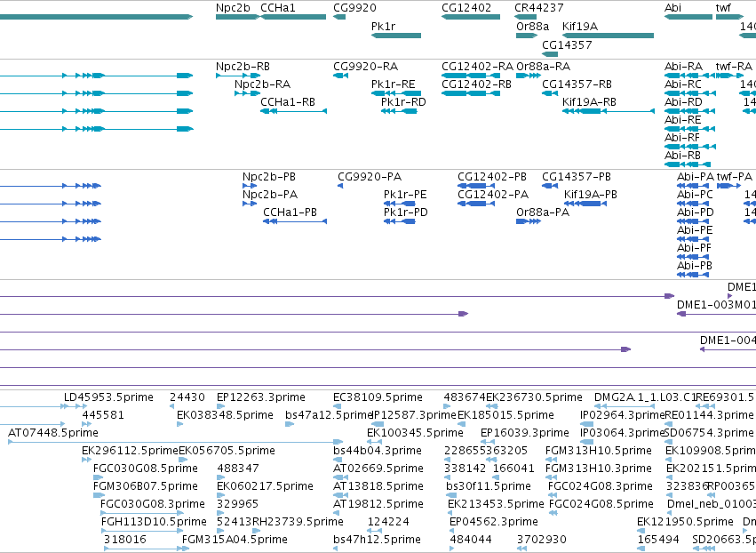Click the EK038348.5prime EST label

pyautogui.click(x=225, y=415)
